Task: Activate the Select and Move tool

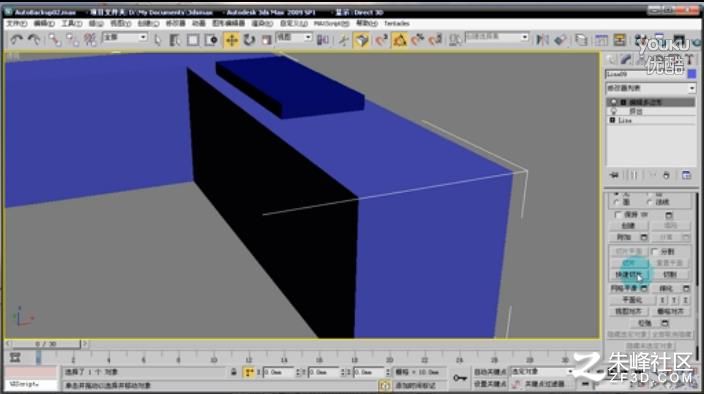Action: 232,40
